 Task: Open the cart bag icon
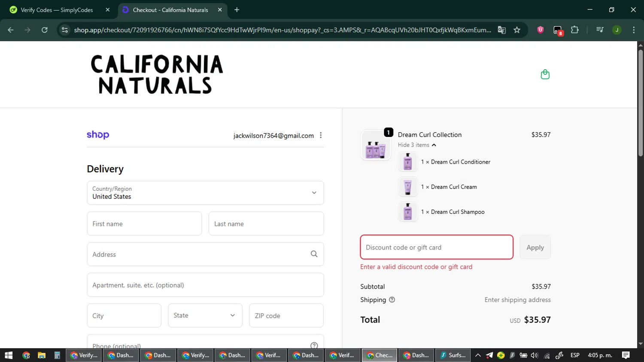pyautogui.click(x=545, y=74)
